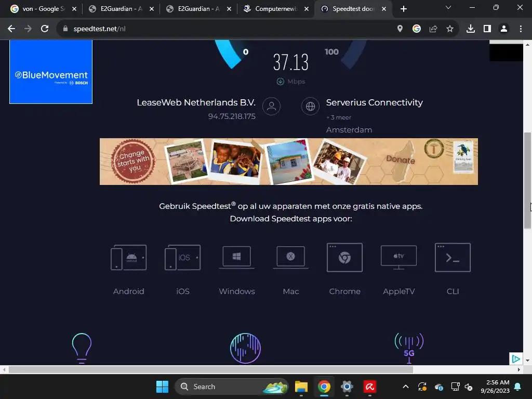532x399 pixels.
Task: Open the Android Speedtest app icon
Action: coord(129,257)
